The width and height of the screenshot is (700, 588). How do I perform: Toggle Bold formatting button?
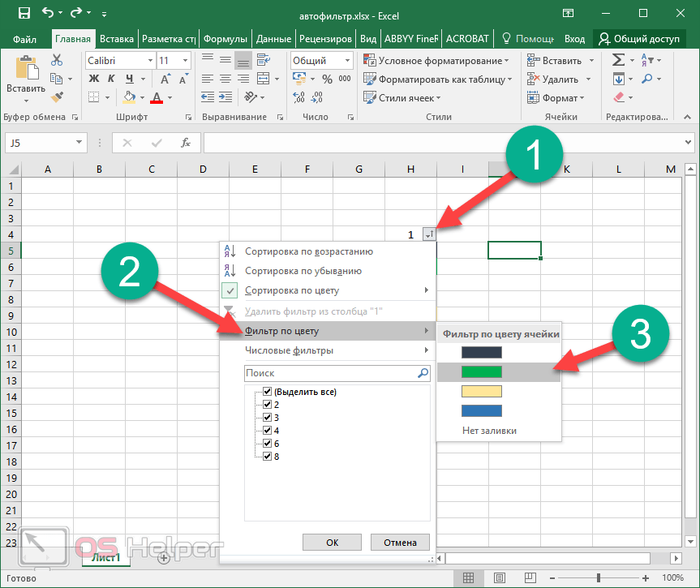(93, 79)
